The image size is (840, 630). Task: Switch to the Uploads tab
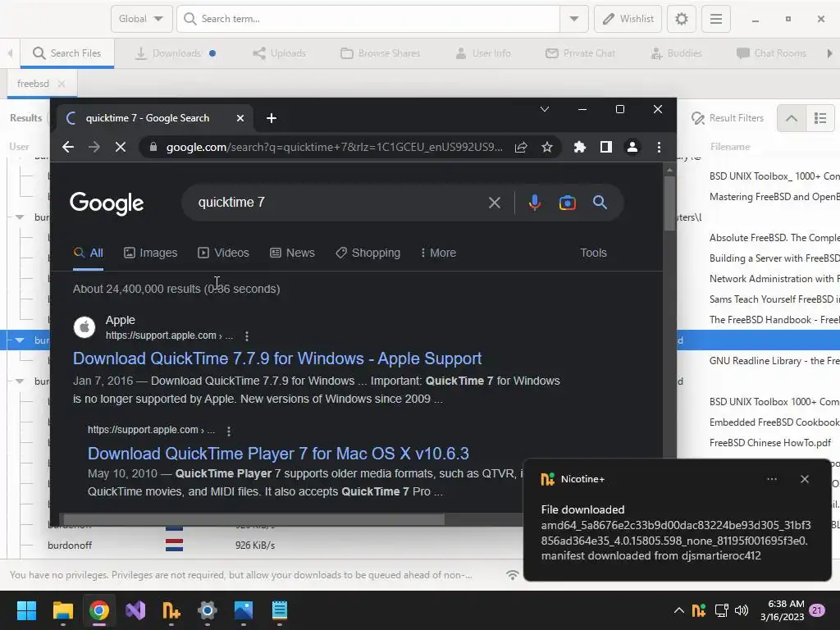click(279, 53)
